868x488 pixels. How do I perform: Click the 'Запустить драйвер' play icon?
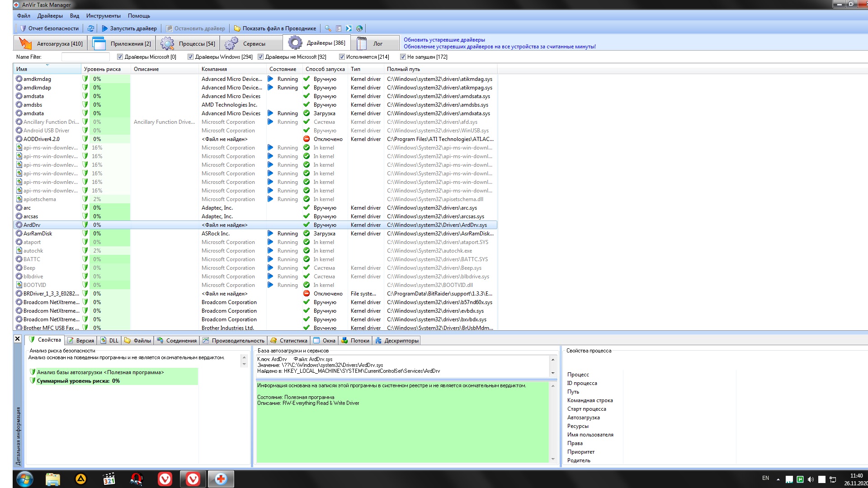105,28
